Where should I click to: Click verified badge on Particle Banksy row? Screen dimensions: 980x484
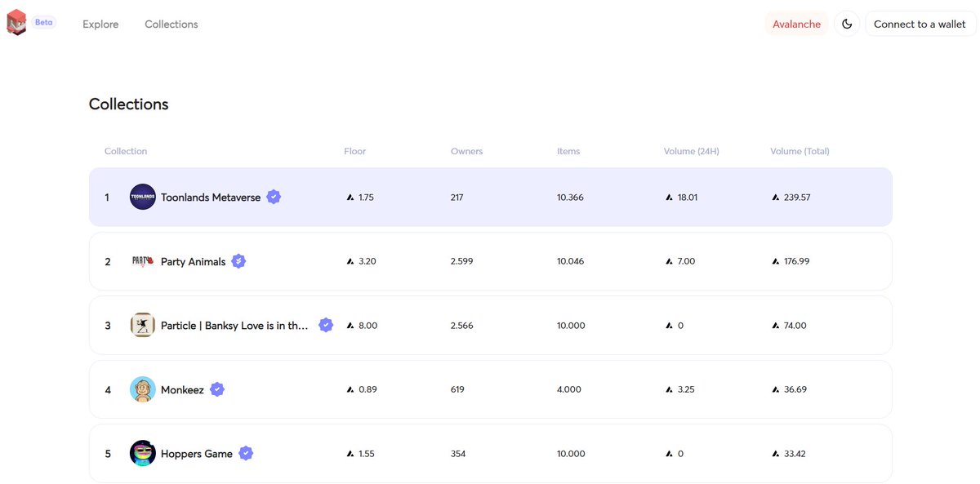(x=326, y=325)
